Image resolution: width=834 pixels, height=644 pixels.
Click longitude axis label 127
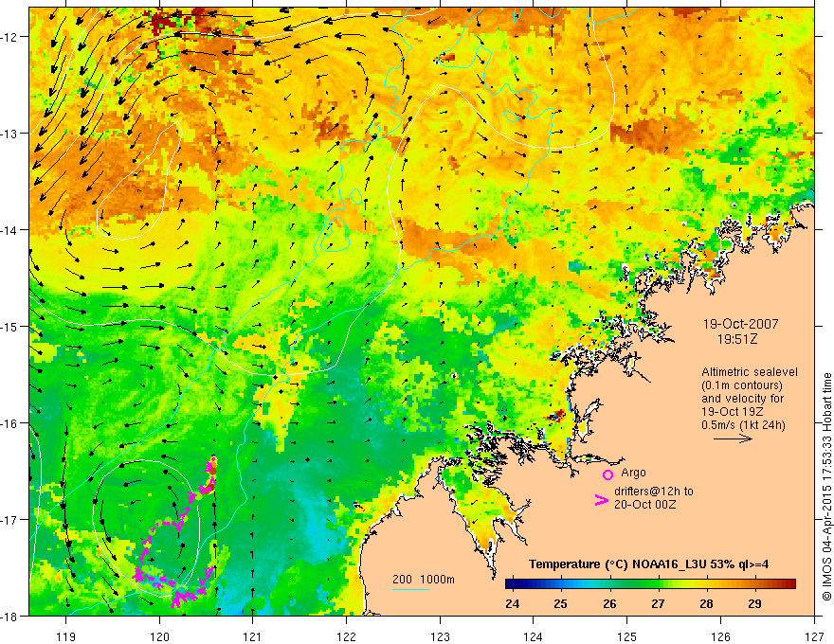[x=814, y=636]
